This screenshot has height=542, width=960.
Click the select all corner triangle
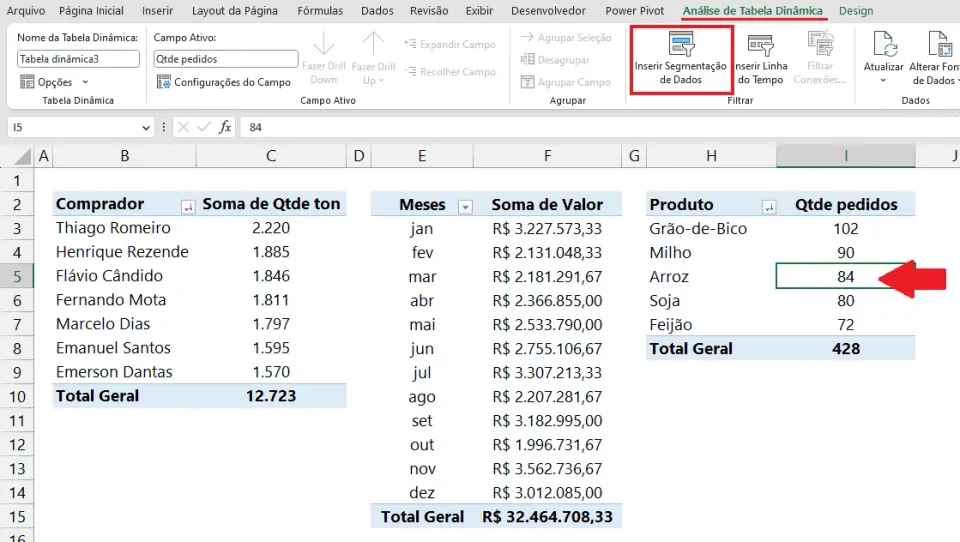[22, 156]
